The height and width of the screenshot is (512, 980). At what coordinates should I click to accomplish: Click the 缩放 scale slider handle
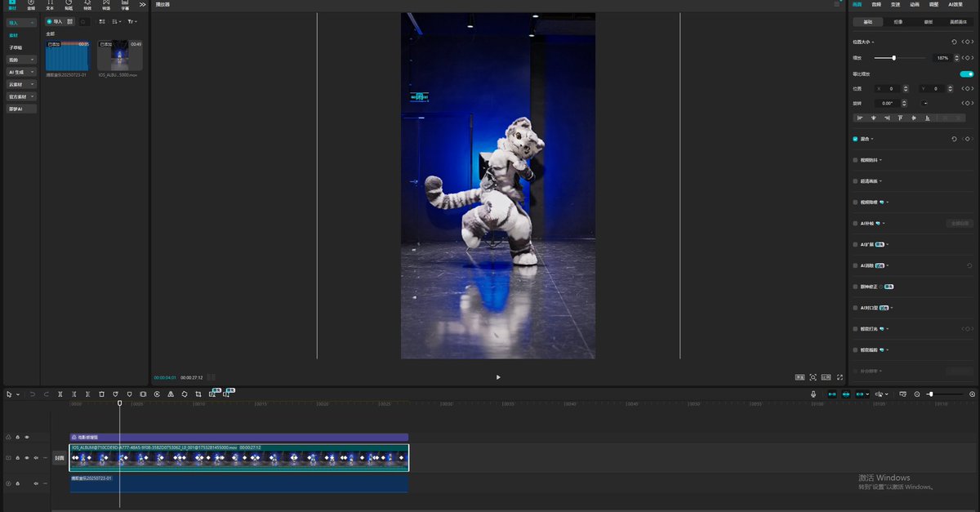894,58
